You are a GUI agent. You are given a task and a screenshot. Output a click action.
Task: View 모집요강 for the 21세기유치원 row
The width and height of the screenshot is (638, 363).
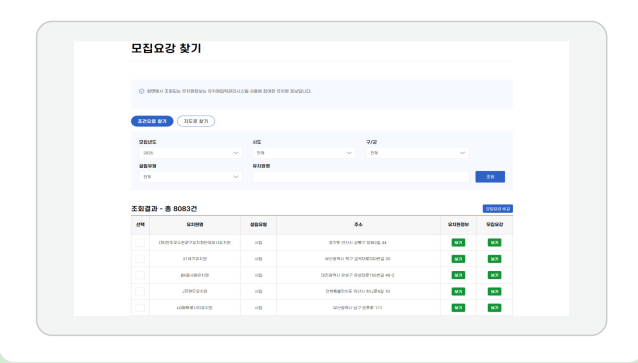(x=494, y=259)
